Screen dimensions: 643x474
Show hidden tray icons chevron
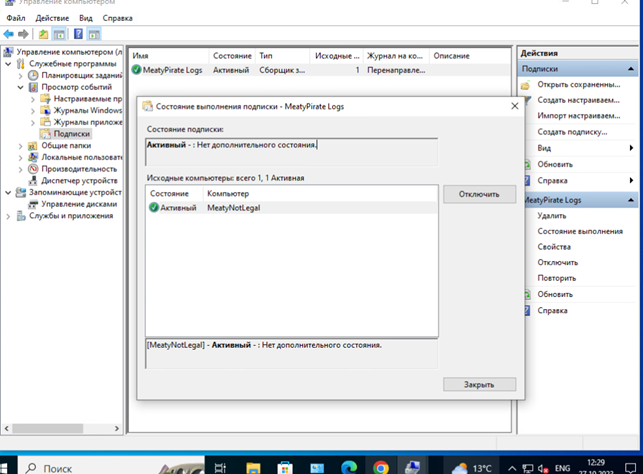coord(512,468)
